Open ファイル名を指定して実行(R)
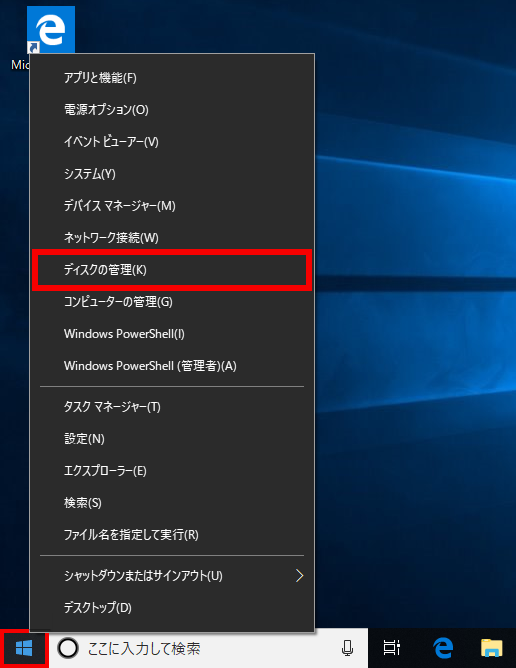 tap(172, 535)
